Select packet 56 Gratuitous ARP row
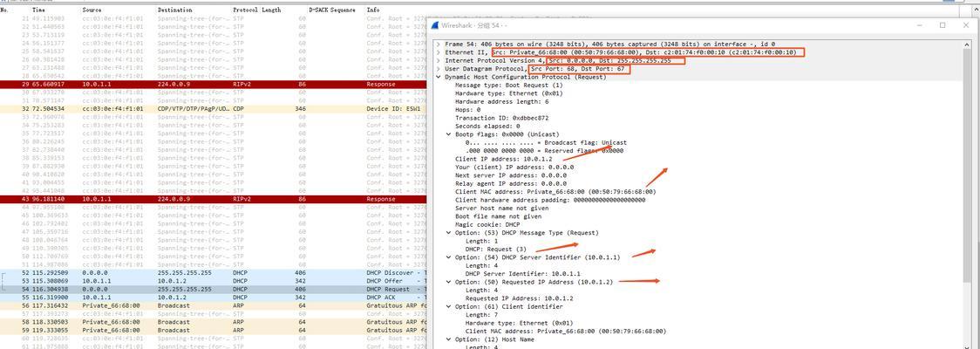 tap(214, 306)
